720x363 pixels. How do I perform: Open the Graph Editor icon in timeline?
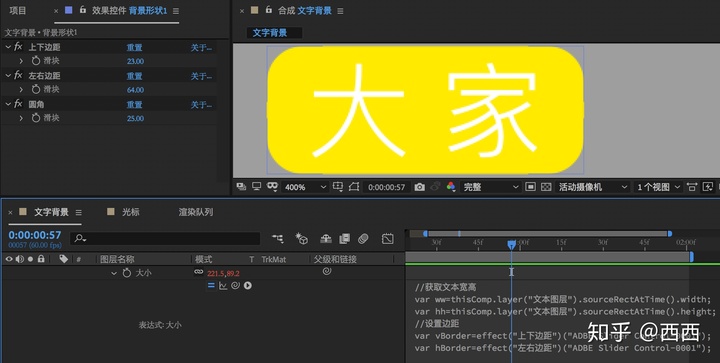click(388, 238)
